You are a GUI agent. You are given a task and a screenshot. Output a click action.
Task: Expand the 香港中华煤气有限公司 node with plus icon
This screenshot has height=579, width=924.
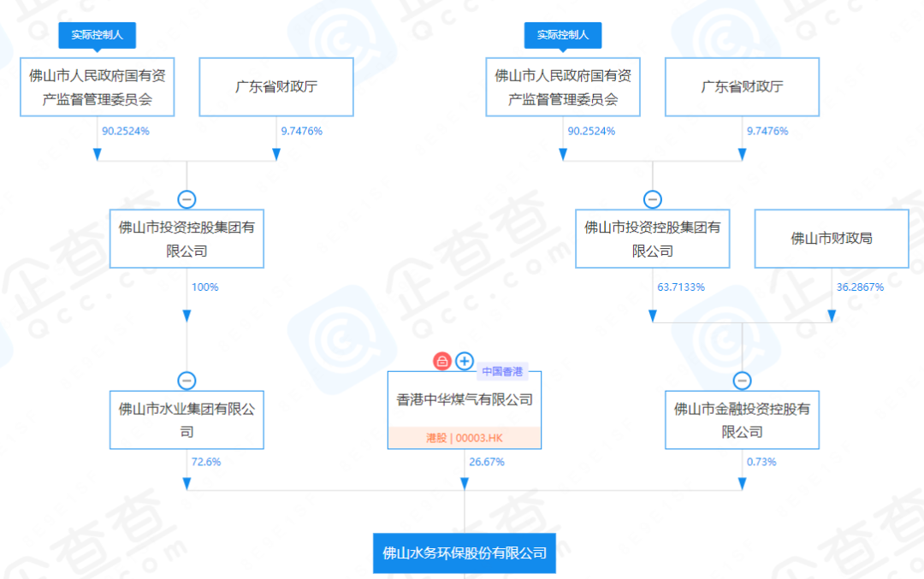click(465, 361)
